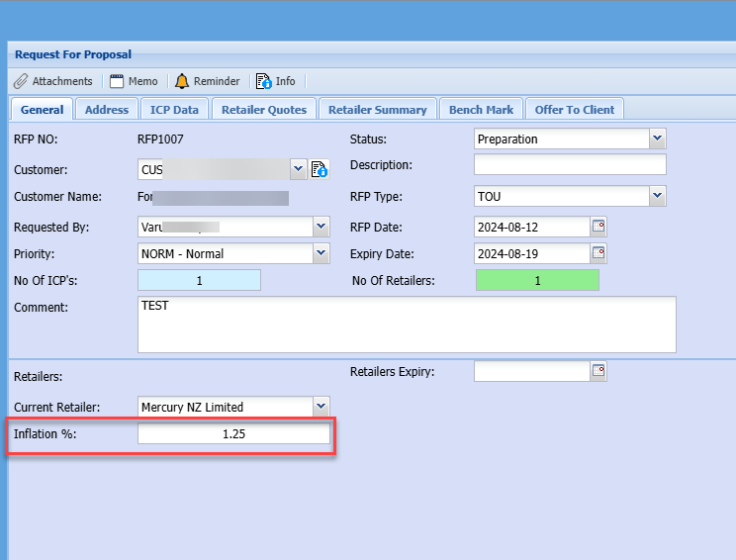Switch to the Address tab
This screenshot has height=560, width=736.
[107, 110]
